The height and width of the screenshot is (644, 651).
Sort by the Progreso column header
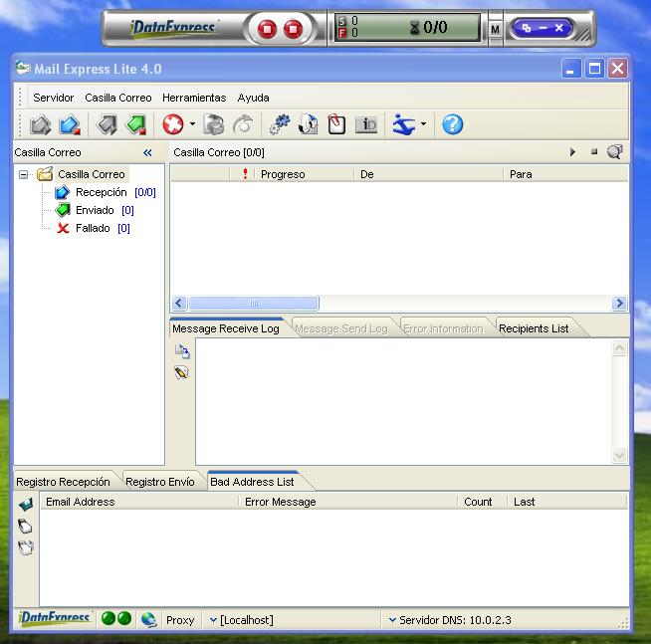click(304, 174)
